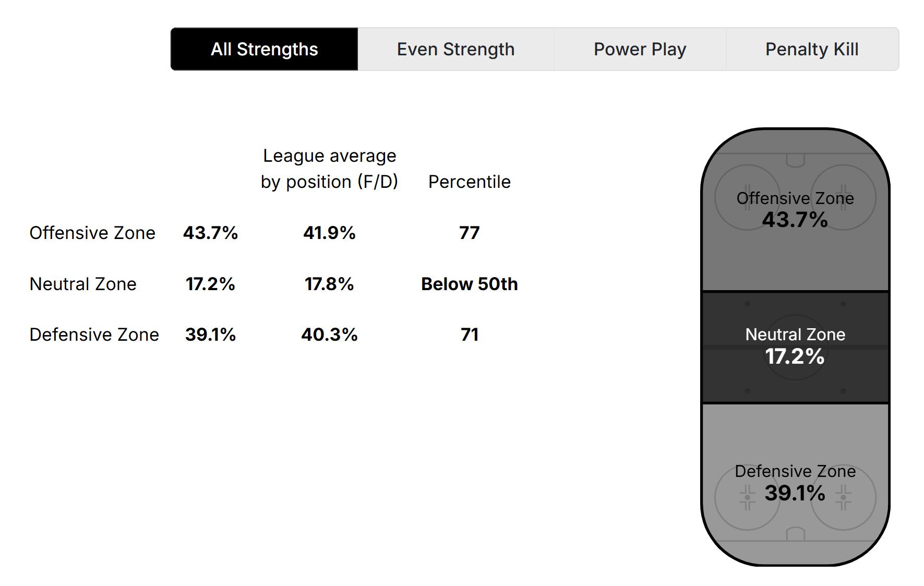The image size is (924, 586).
Task: Click the Neutral Zone row label
Action: [x=83, y=284]
